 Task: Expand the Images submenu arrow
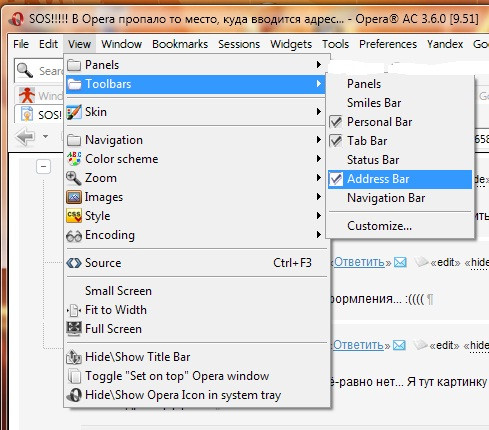tap(319, 197)
